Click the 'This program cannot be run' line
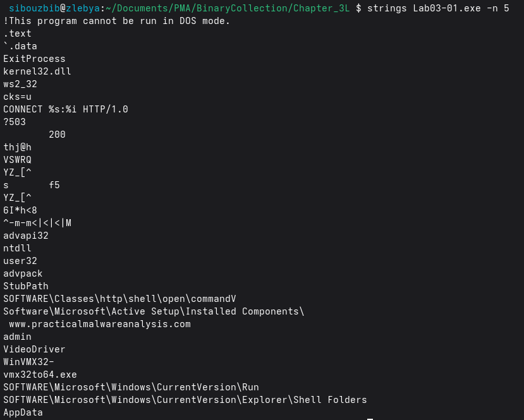The image size is (524, 420). 117,21
